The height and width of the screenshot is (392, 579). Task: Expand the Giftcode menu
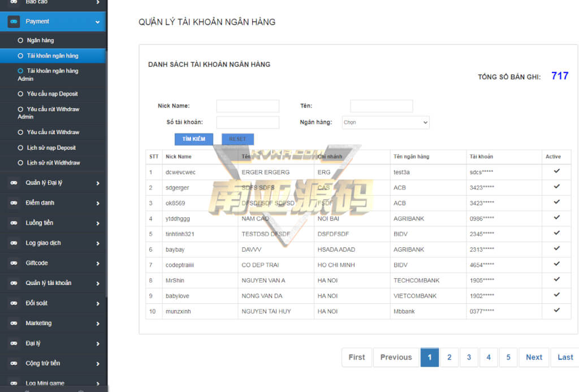[97, 264]
